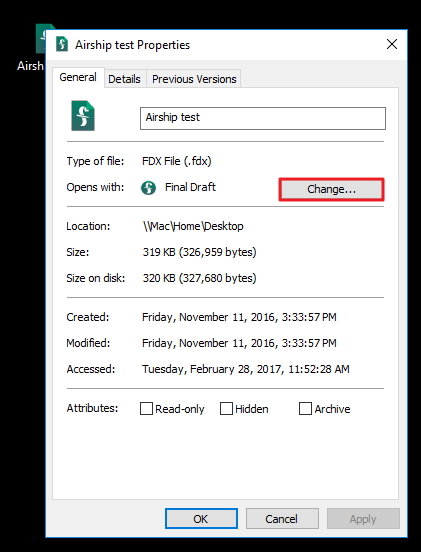Image resolution: width=421 pixels, height=552 pixels.
Task: Click the Apply button
Action: pos(363,519)
